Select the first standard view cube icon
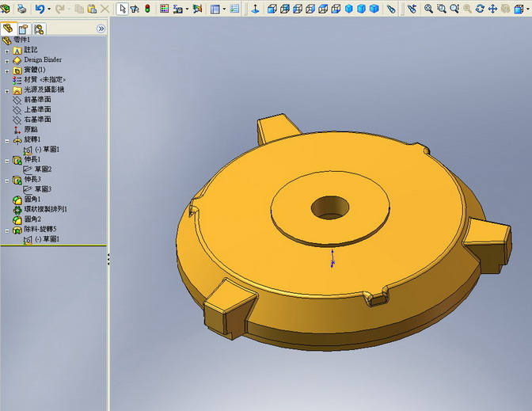The image size is (532, 411). pos(272,9)
